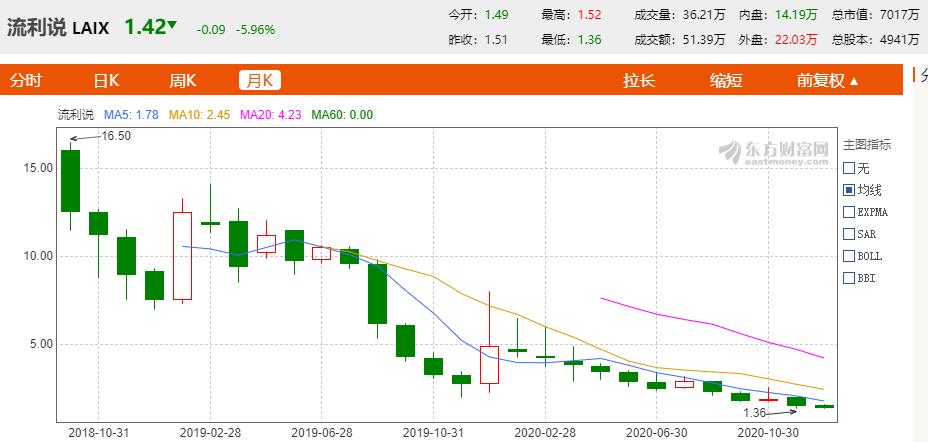The height and width of the screenshot is (442, 928).
Task: Click the MA60: 0.00 legend label
Action: tap(342, 115)
